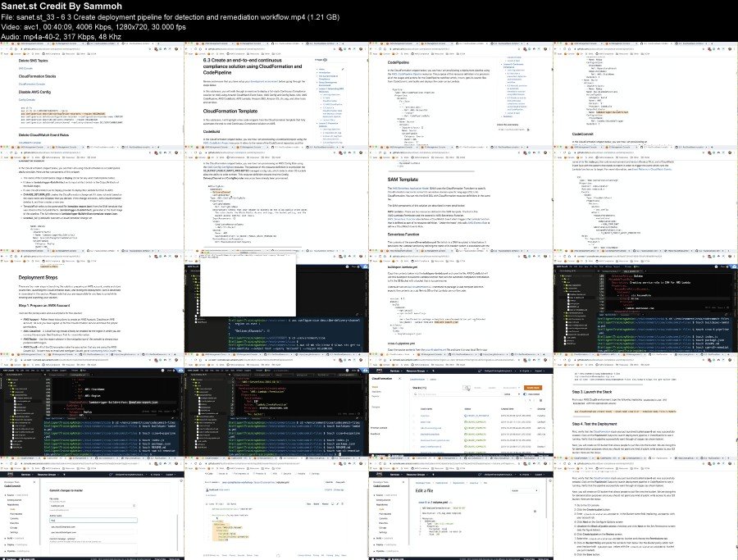Image resolution: width=738 pixels, height=560 pixels.
Task: Click the "Deployment Steps" heading
Action: point(38,278)
